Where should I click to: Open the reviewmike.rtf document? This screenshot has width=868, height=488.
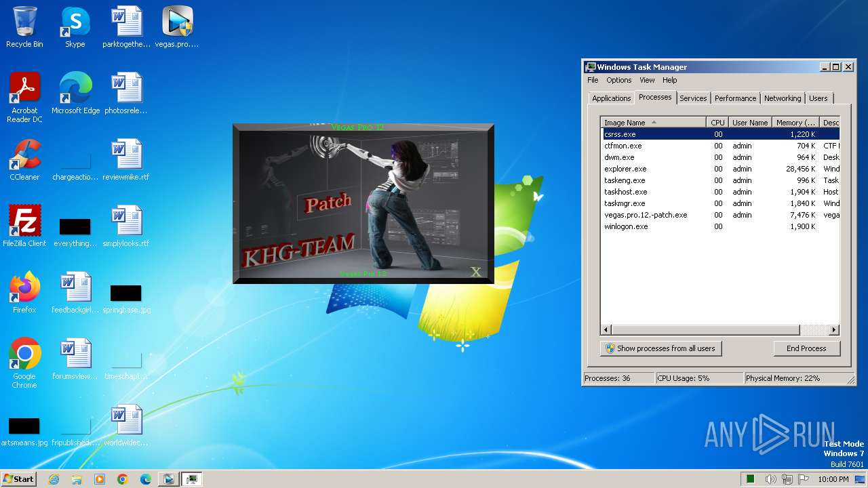(126, 160)
